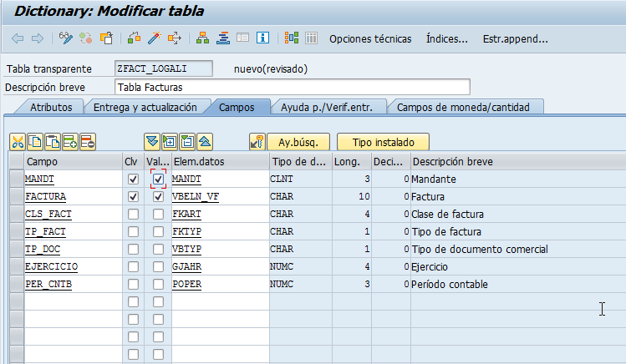Click the Paste clipboard icon
This screenshot has height=364, width=626.
point(53,142)
